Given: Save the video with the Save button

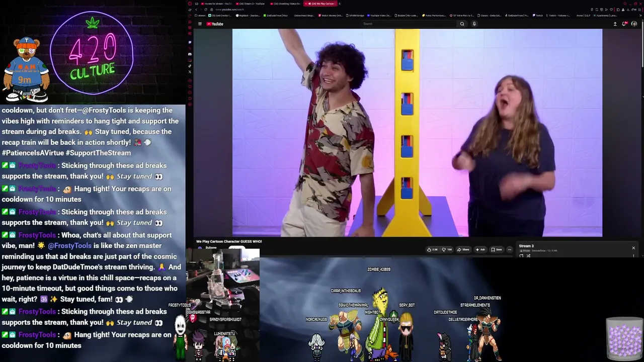Looking at the screenshot, I should [x=496, y=249].
